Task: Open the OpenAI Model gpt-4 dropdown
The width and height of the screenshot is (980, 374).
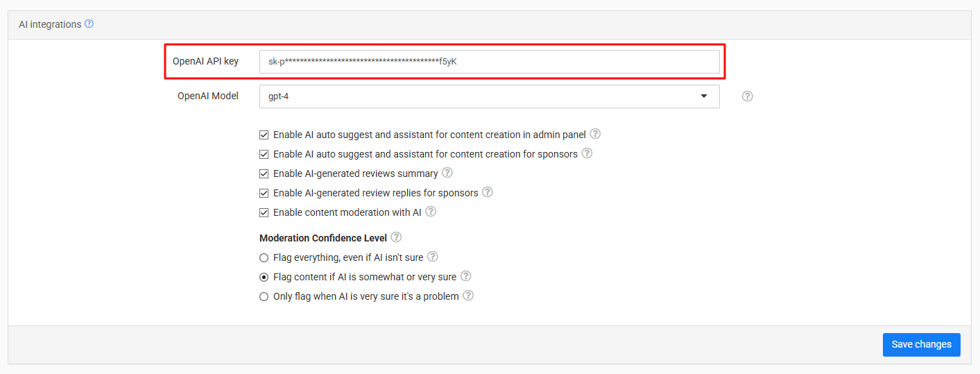Action: pyautogui.click(x=489, y=96)
